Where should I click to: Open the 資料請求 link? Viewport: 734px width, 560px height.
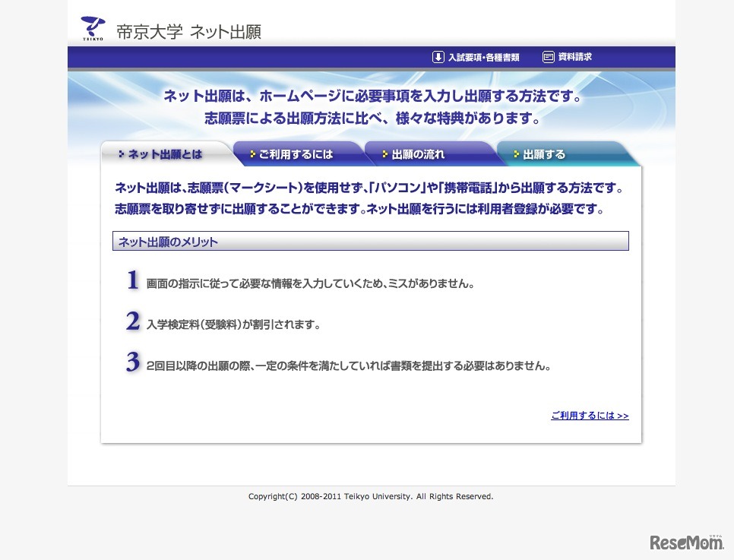[x=575, y=57]
